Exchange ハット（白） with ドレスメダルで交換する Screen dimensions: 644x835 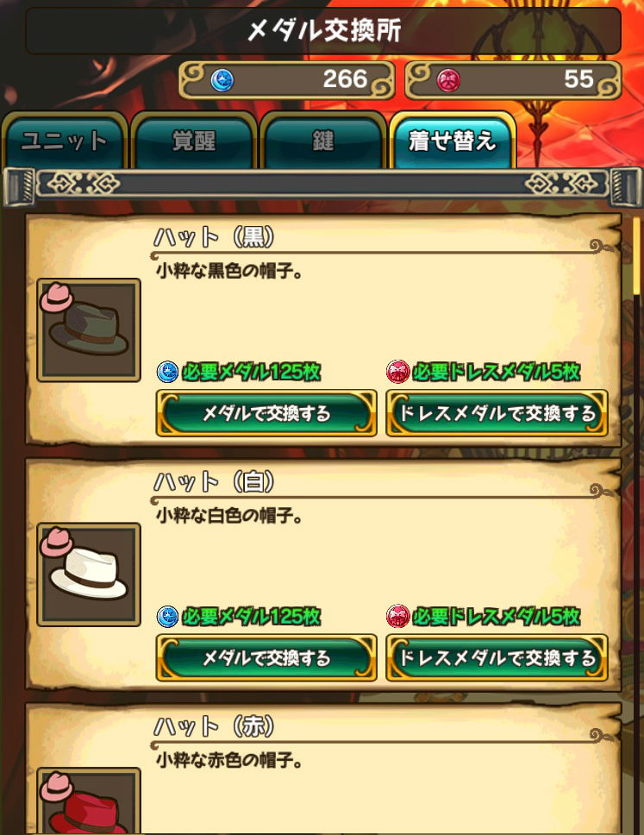pyautogui.click(x=497, y=657)
